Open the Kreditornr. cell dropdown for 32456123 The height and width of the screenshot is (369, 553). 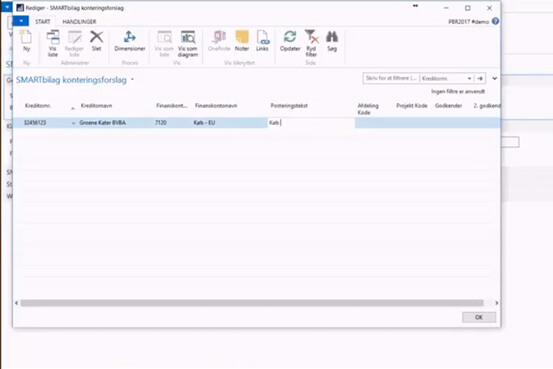pyautogui.click(x=73, y=123)
